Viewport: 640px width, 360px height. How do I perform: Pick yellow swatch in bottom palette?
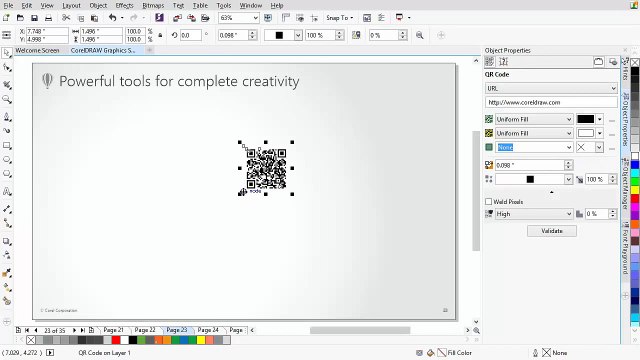[201, 340]
